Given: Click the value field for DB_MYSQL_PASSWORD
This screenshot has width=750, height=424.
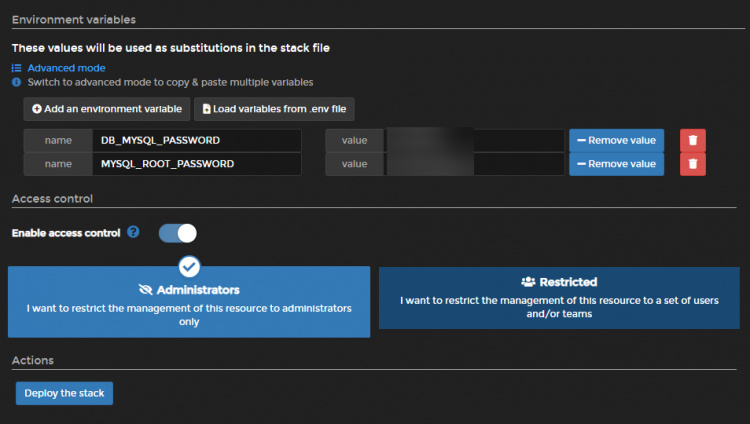Looking at the screenshot, I should point(474,140).
